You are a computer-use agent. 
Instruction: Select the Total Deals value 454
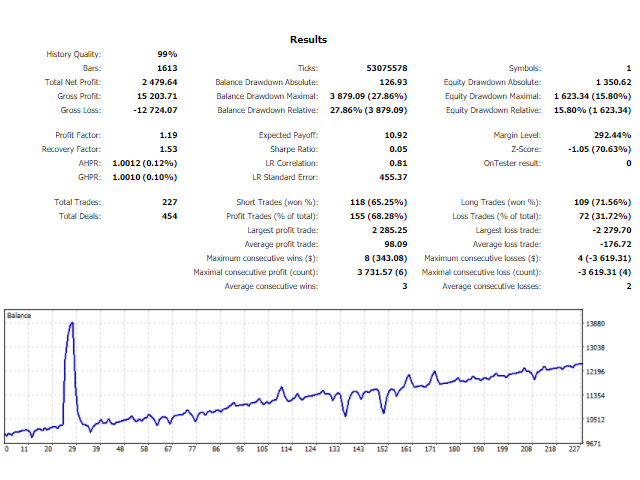[168, 216]
